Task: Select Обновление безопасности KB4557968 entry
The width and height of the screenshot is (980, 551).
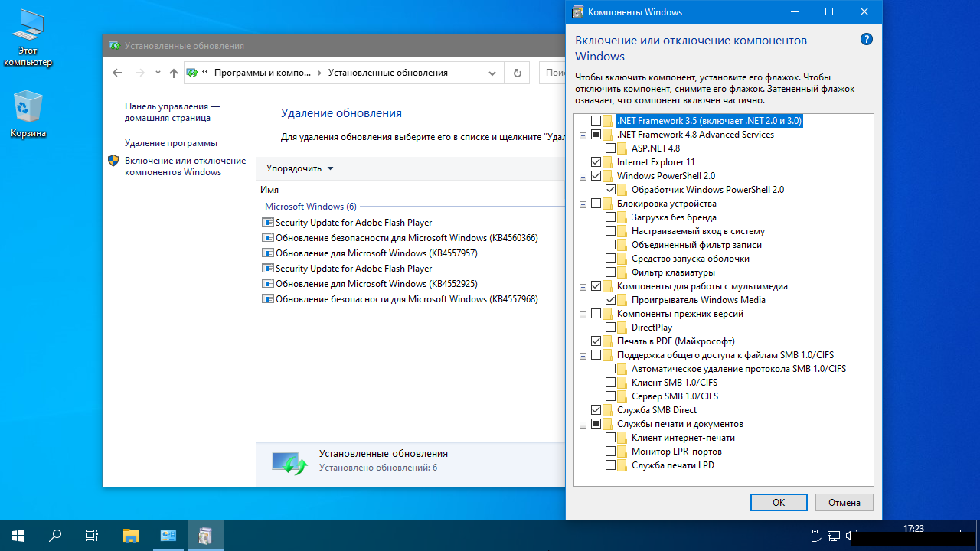Action: 407,299
